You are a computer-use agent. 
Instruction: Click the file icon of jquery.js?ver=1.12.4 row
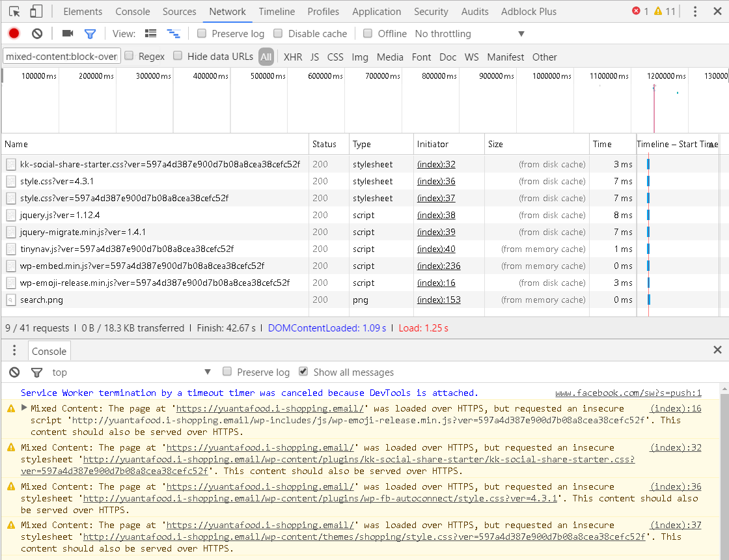11,216
